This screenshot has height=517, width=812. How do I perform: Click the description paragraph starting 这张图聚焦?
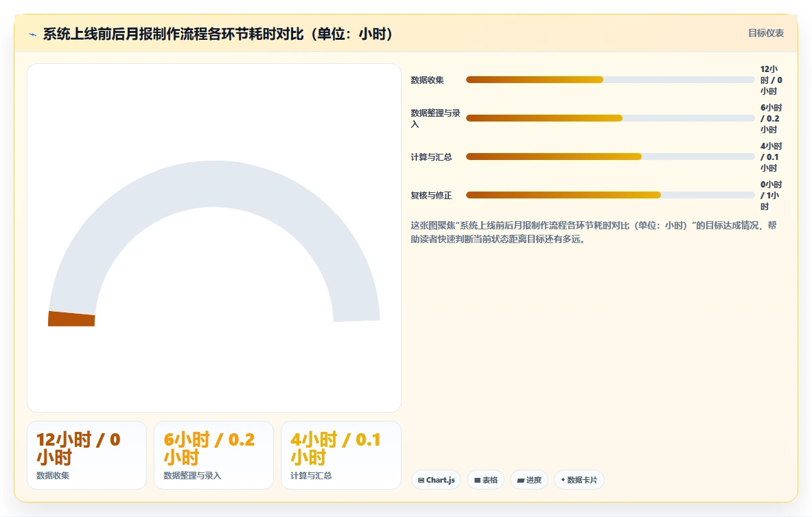pyautogui.click(x=594, y=232)
